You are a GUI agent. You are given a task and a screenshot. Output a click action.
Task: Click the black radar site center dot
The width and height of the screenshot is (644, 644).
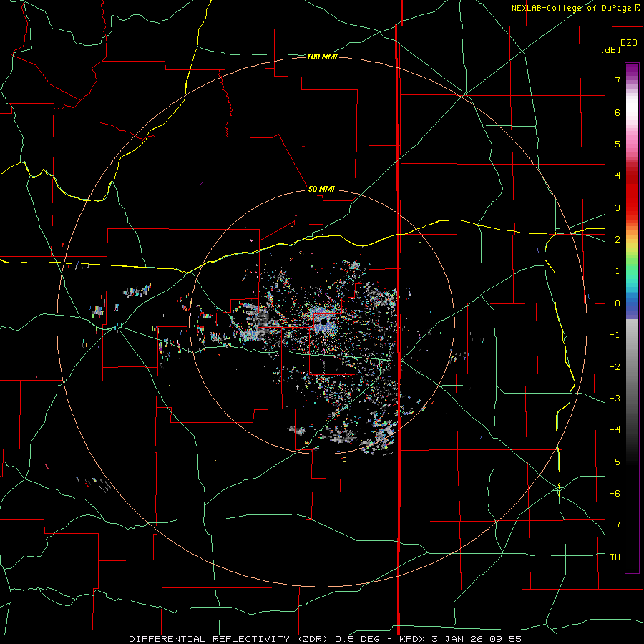(323, 322)
